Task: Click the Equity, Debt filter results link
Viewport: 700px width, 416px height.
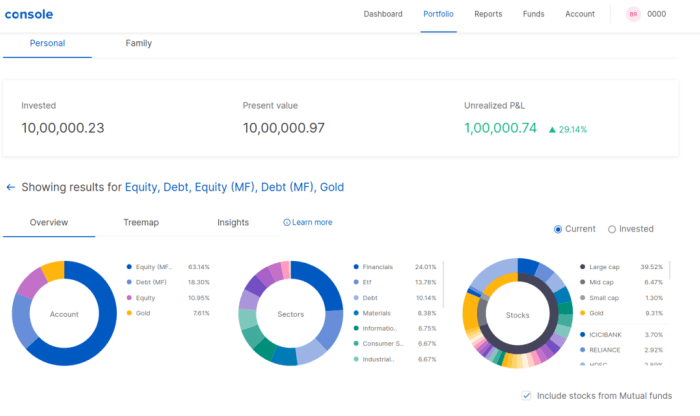Action: pos(234,187)
